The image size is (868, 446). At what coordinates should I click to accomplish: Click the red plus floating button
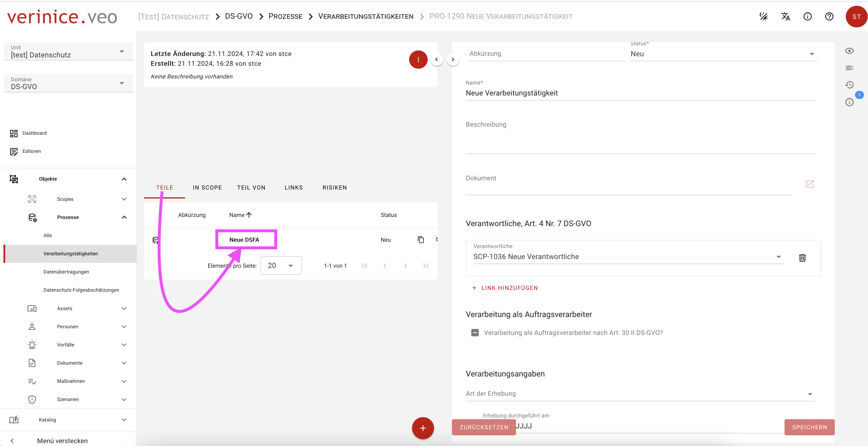coord(422,428)
